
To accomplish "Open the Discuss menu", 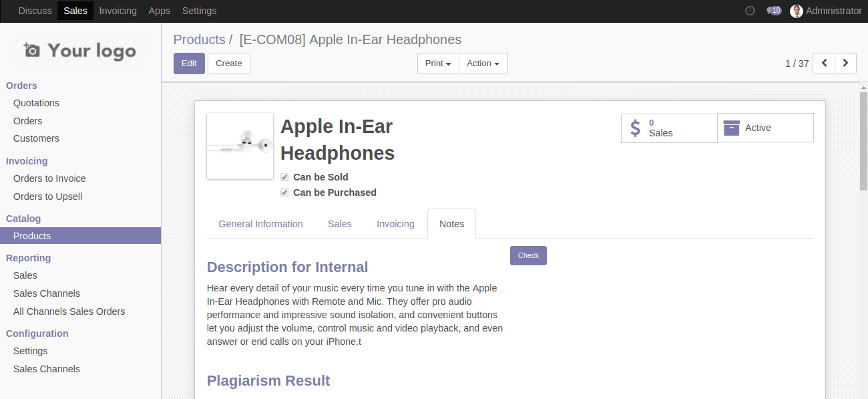I will (35, 11).
